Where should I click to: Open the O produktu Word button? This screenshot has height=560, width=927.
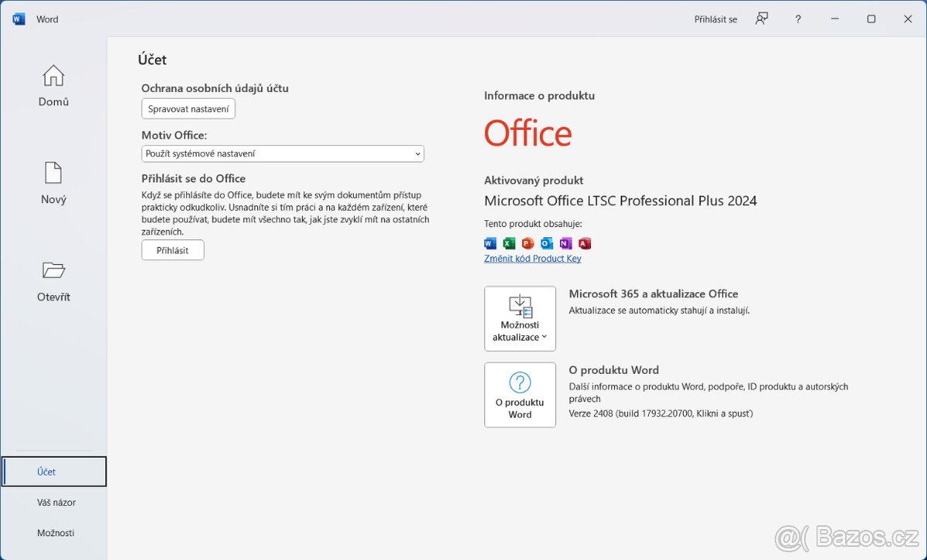pyautogui.click(x=520, y=395)
